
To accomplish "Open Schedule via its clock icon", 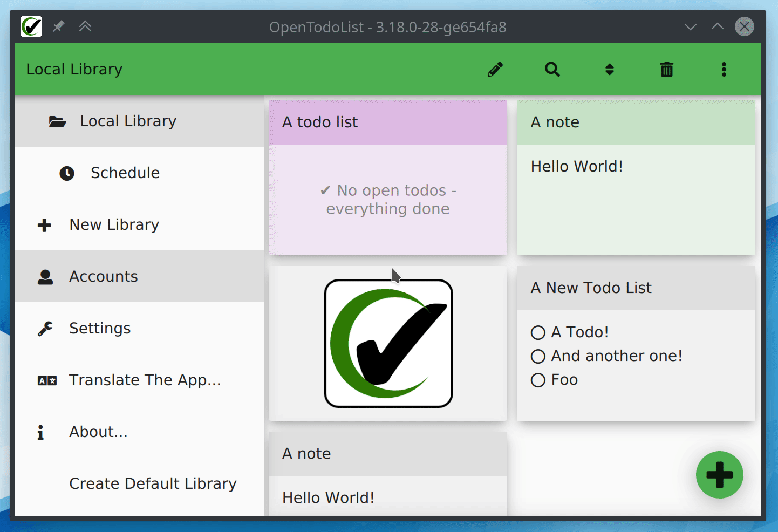I will pyautogui.click(x=67, y=173).
